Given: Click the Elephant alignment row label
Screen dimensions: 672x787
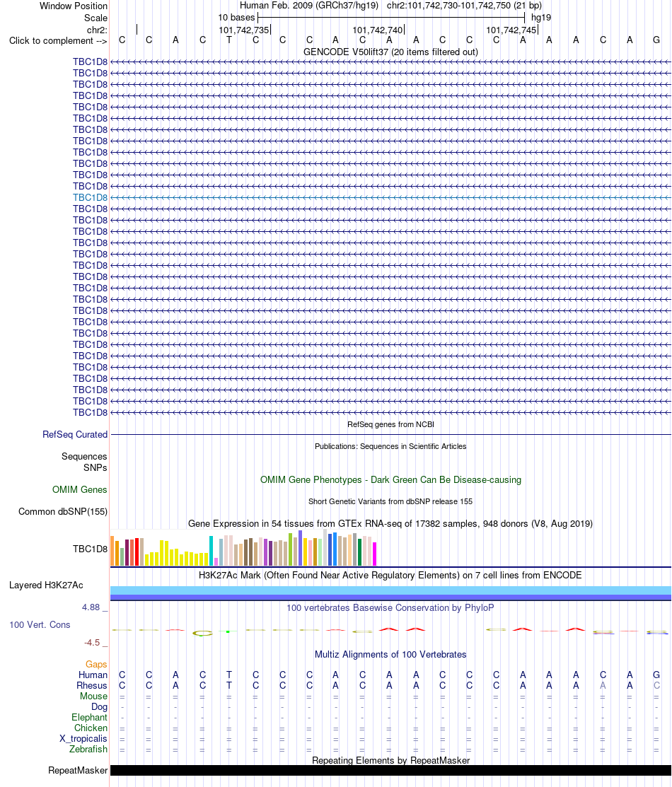Looking at the screenshot, I should click(x=89, y=717).
